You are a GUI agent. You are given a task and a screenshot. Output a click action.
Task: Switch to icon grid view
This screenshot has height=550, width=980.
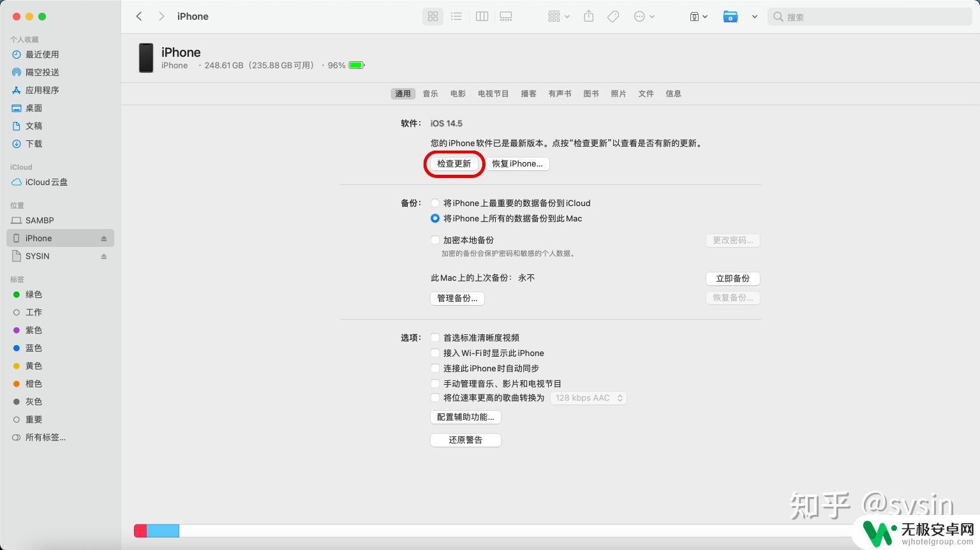tap(433, 17)
